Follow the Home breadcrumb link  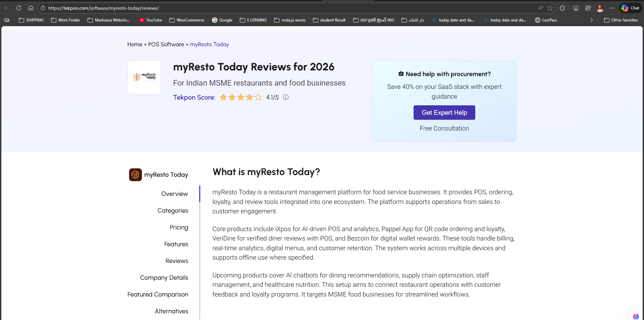point(135,44)
